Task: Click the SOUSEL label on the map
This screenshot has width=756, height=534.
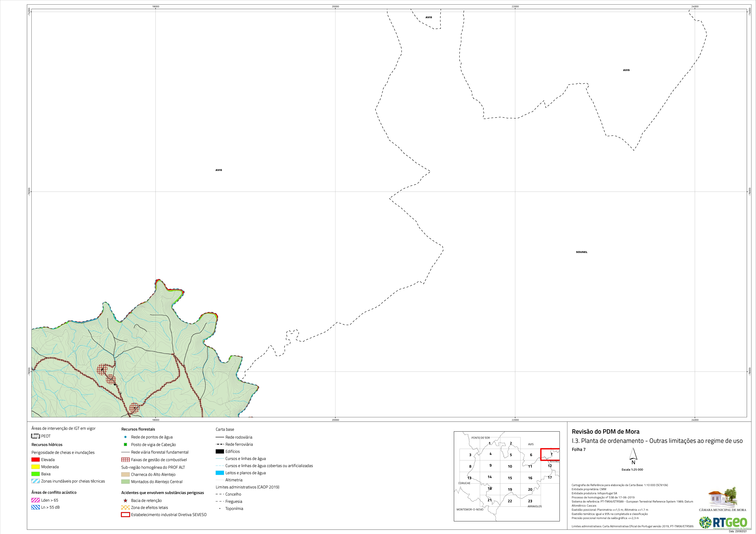Action: (581, 252)
